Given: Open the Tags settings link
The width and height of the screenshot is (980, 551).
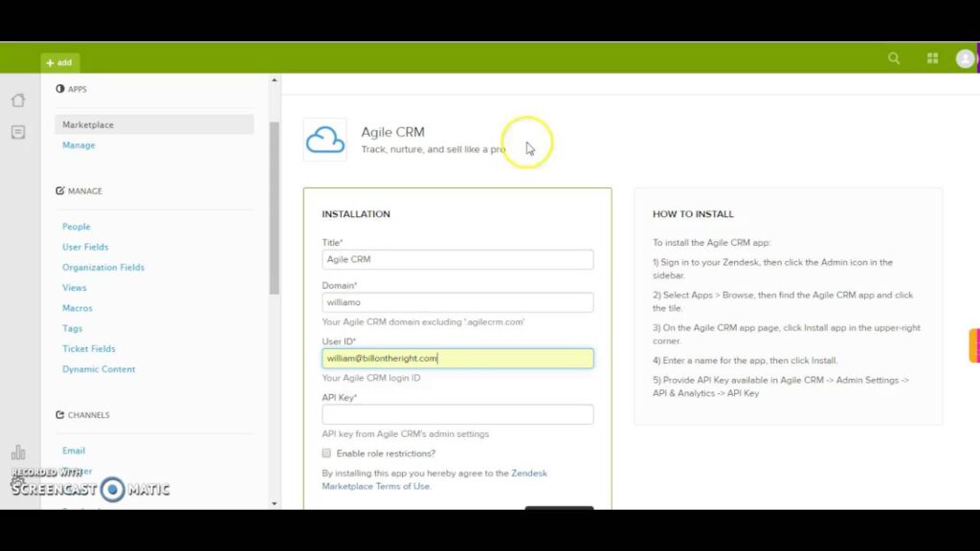Looking at the screenshot, I should [72, 328].
